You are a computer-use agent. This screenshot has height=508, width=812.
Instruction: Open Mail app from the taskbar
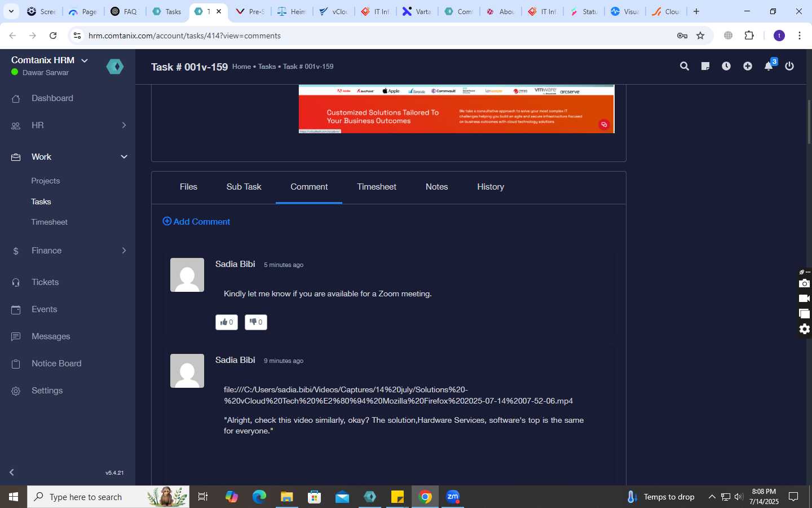point(342,497)
